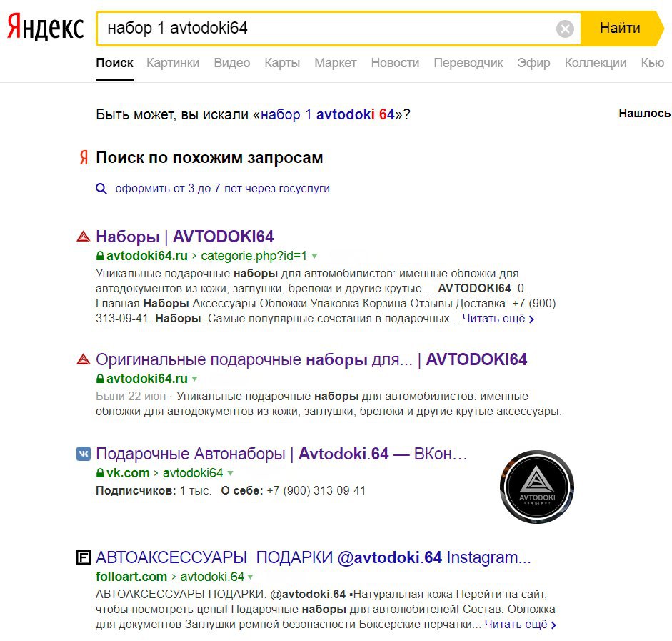Click the lock icon before avtodoki64.ru categorie
Screen dimensions: 672x641
point(100,256)
